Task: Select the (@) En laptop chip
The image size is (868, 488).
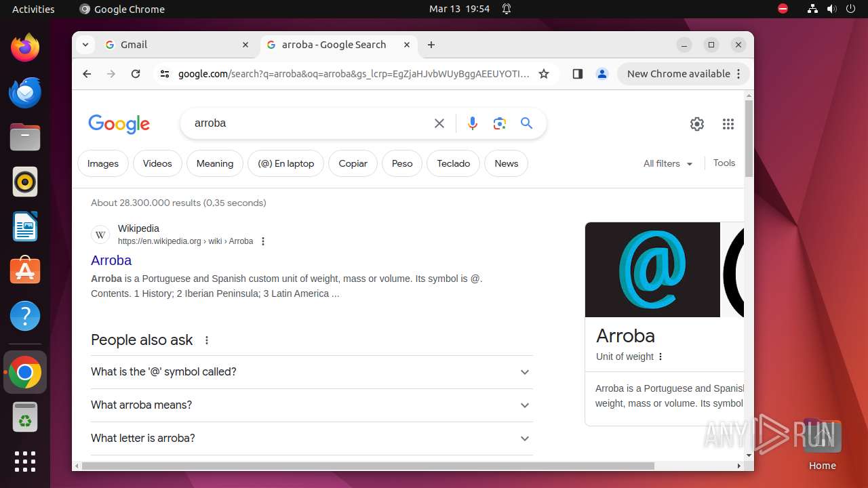Action: [x=286, y=163]
